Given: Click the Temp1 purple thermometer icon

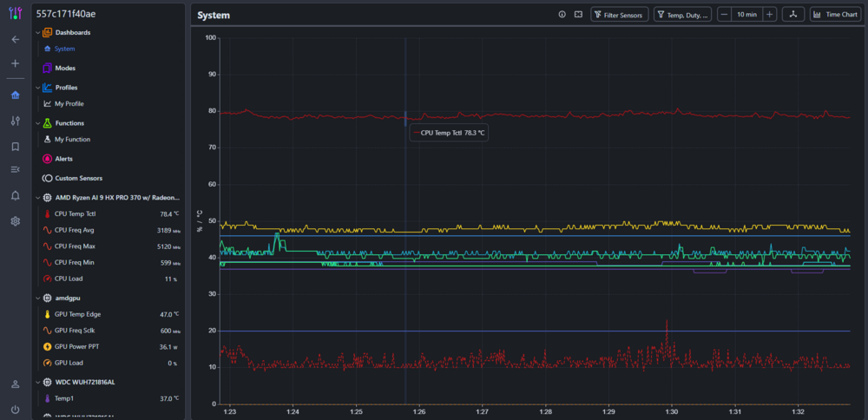Looking at the screenshot, I should 47,397.
